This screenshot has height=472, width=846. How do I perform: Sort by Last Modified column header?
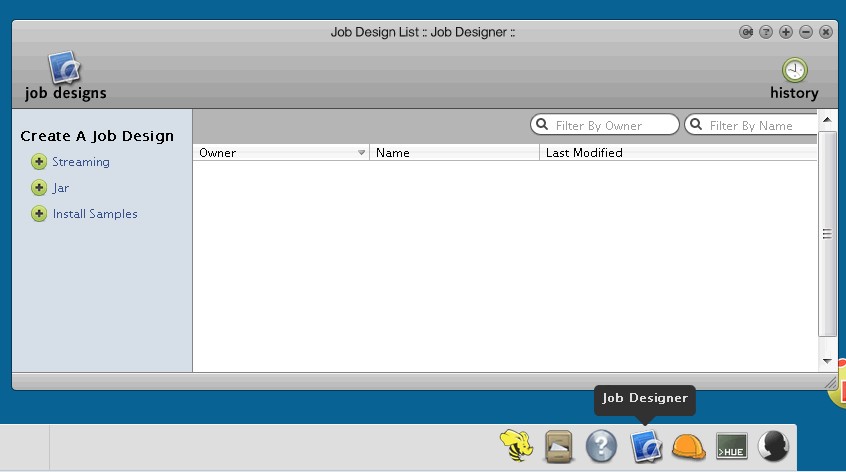pyautogui.click(x=678, y=153)
